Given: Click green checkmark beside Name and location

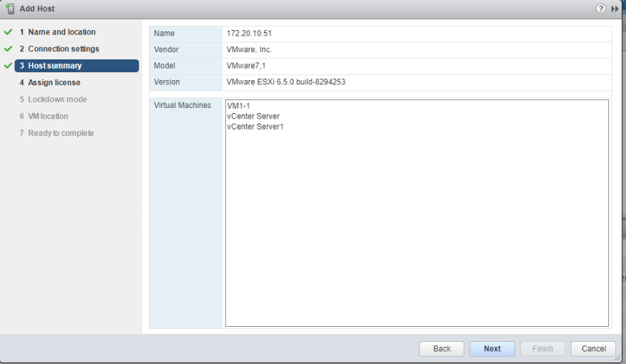Looking at the screenshot, I should pyautogui.click(x=8, y=32).
